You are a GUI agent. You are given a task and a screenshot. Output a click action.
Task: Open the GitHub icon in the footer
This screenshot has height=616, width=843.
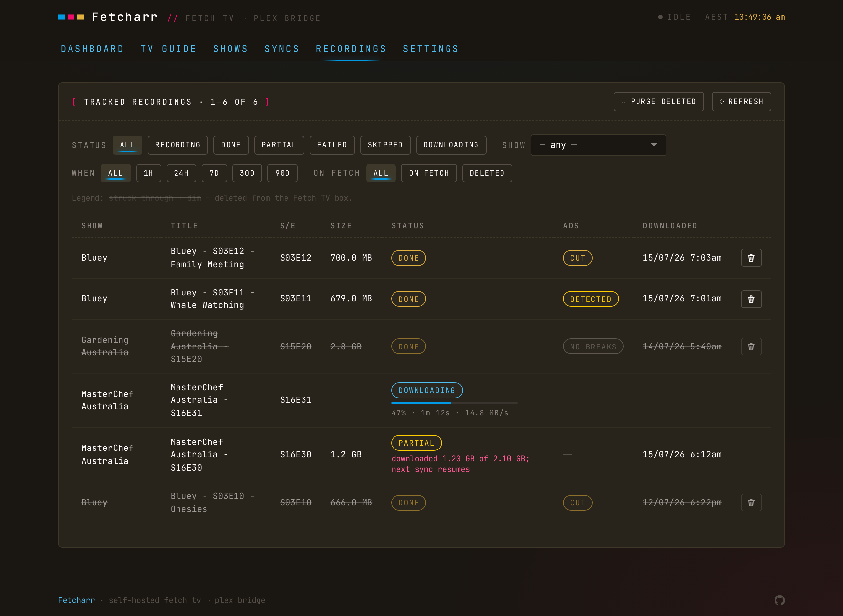pos(779,600)
